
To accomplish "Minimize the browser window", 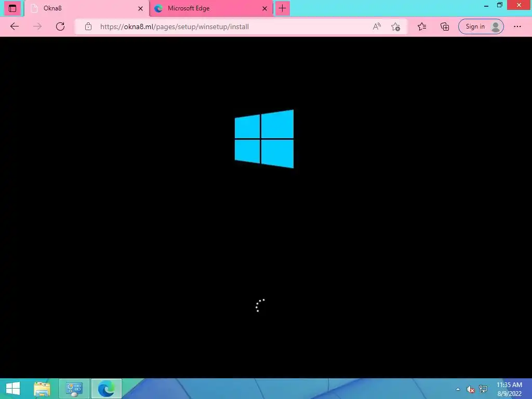I will click(486, 5).
